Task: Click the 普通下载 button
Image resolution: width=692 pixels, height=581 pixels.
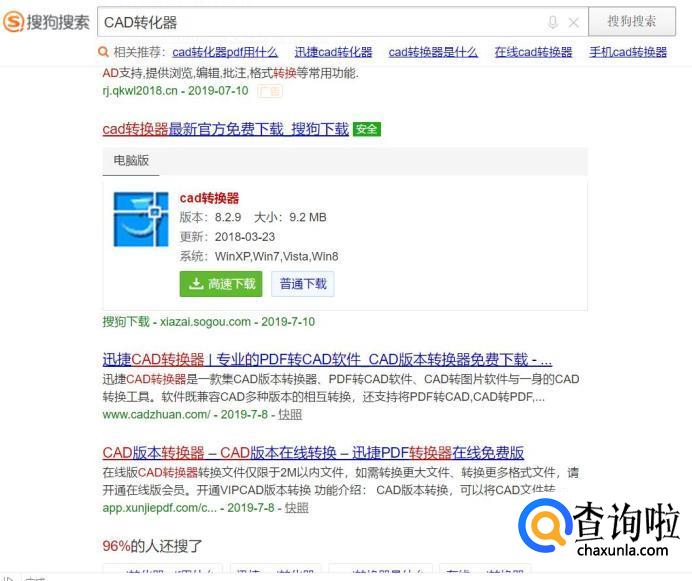Action: click(x=303, y=284)
